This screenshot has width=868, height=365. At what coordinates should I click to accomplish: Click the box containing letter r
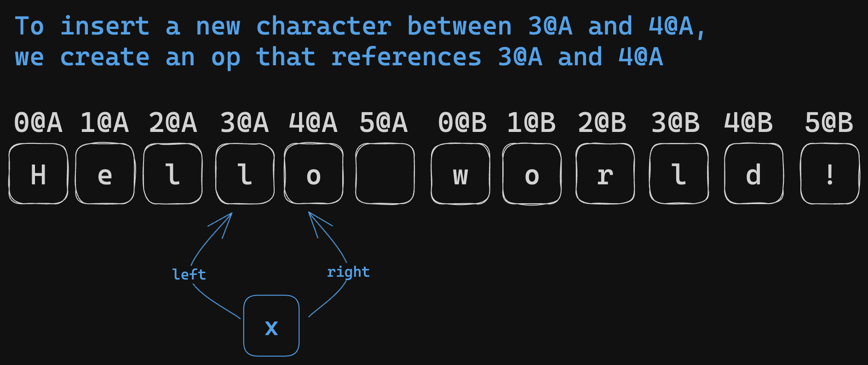605,174
